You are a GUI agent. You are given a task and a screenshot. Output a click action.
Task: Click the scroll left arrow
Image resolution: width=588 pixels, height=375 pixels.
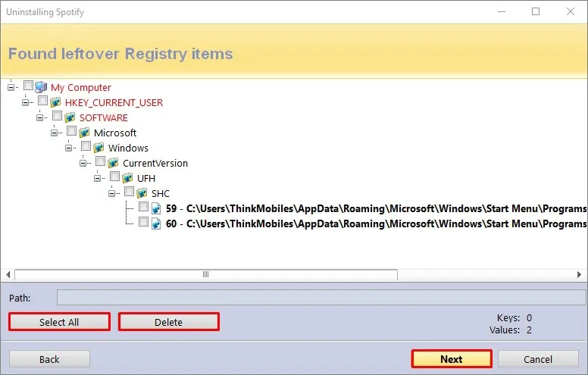coord(8,274)
